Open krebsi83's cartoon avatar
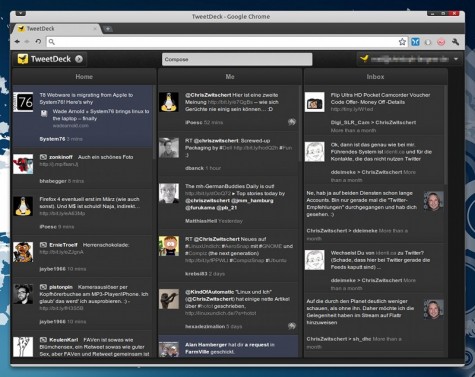Image resolution: width=475 pixels, height=377 pixels. click(169, 246)
